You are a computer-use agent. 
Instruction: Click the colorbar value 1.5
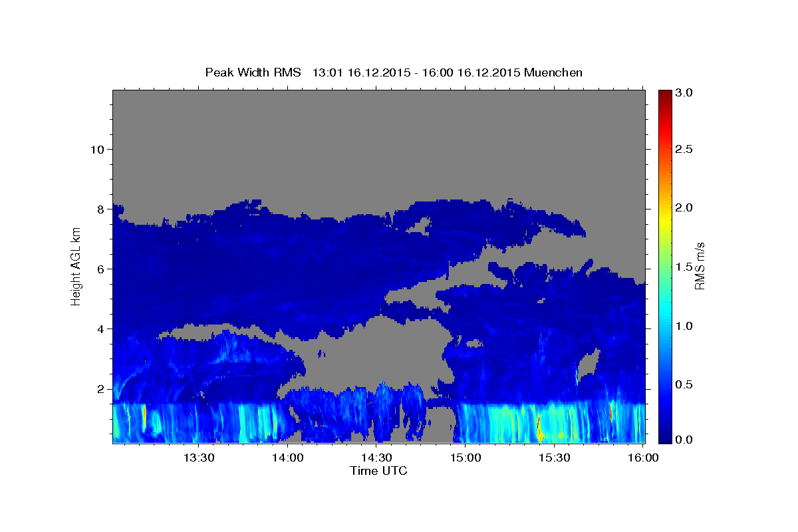pos(684,267)
